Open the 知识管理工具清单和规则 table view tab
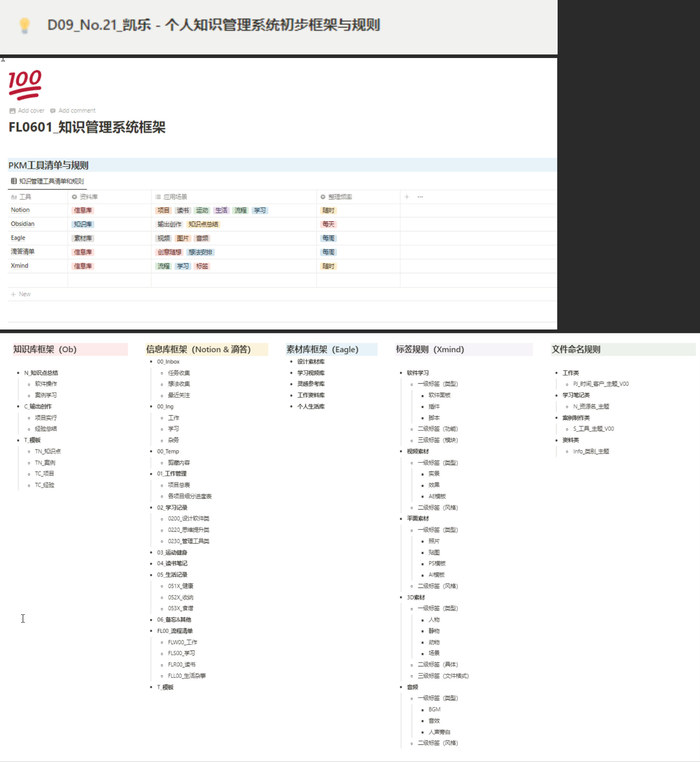The width and height of the screenshot is (700, 762). 47,181
